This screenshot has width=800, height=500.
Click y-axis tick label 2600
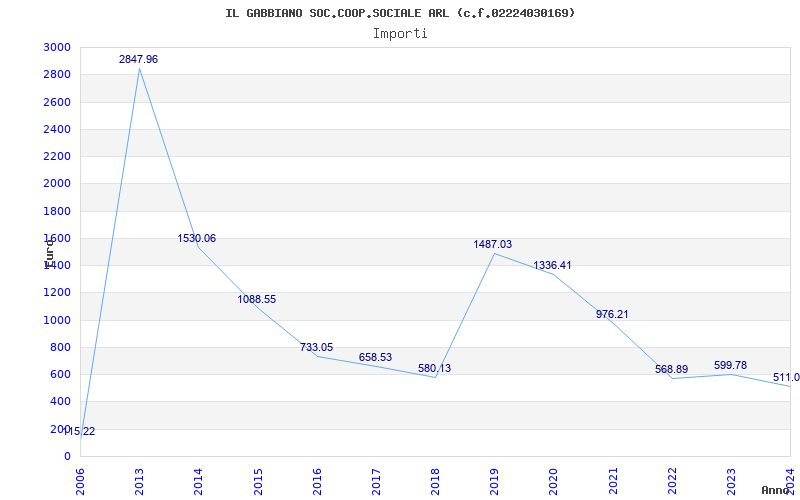(x=57, y=102)
